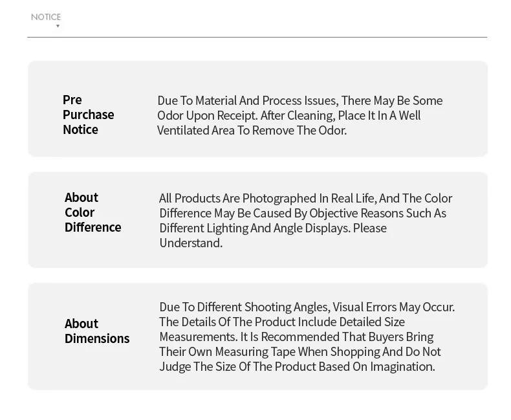This screenshot has height=420, width=511.
Task: Click the 'Detailed Size' product details line
Action: tap(281, 322)
